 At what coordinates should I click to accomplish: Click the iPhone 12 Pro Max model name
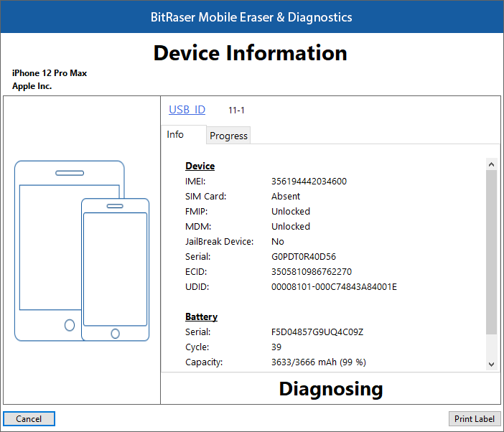tap(50, 73)
